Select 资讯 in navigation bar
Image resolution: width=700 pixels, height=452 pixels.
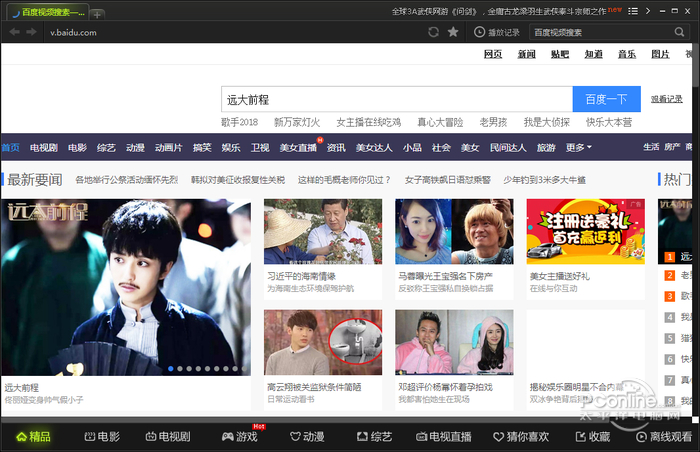click(336, 147)
